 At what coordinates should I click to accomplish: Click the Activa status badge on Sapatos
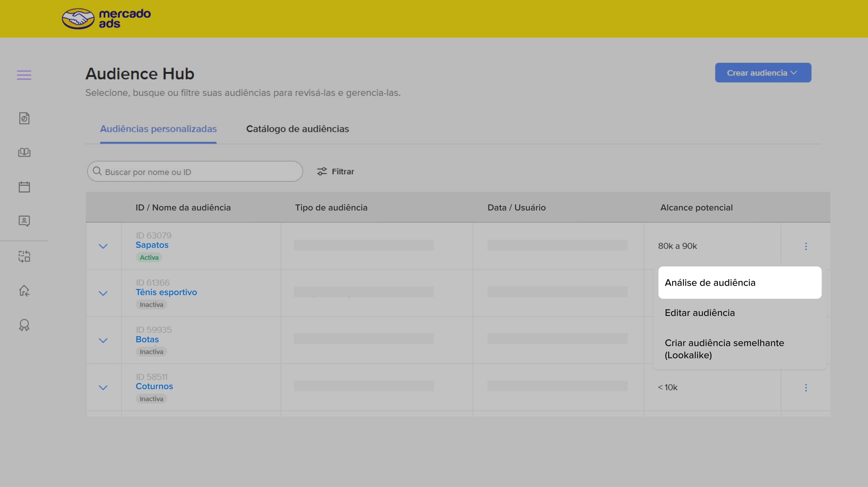(x=149, y=257)
